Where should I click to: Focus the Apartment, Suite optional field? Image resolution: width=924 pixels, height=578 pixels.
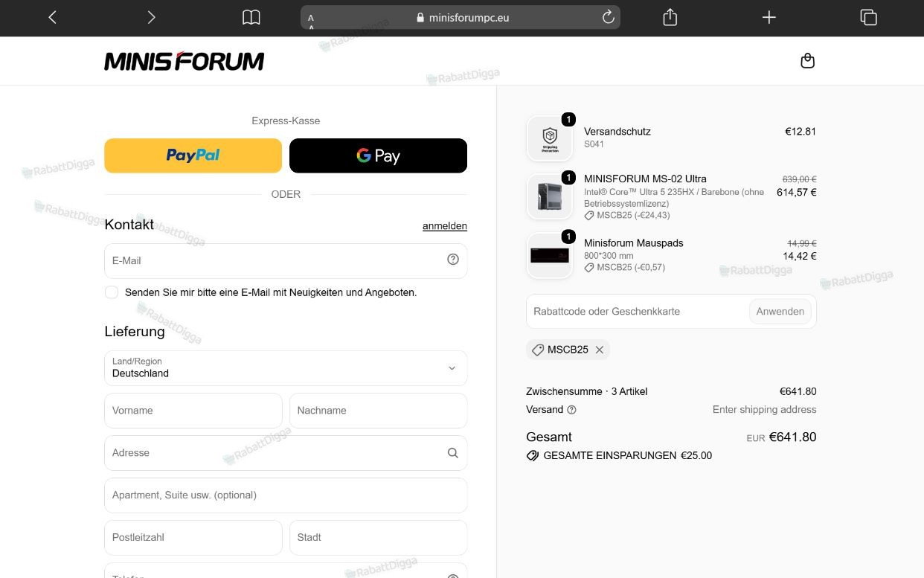[286, 495]
